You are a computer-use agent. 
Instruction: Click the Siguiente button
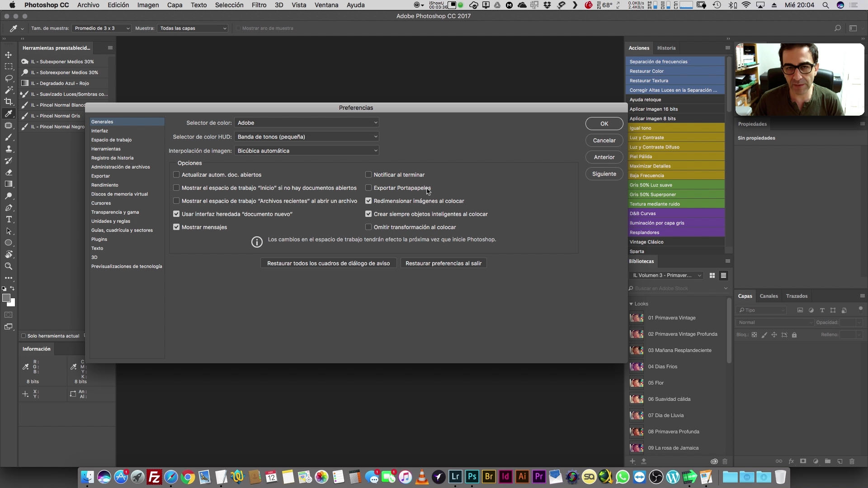tap(604, 174)
